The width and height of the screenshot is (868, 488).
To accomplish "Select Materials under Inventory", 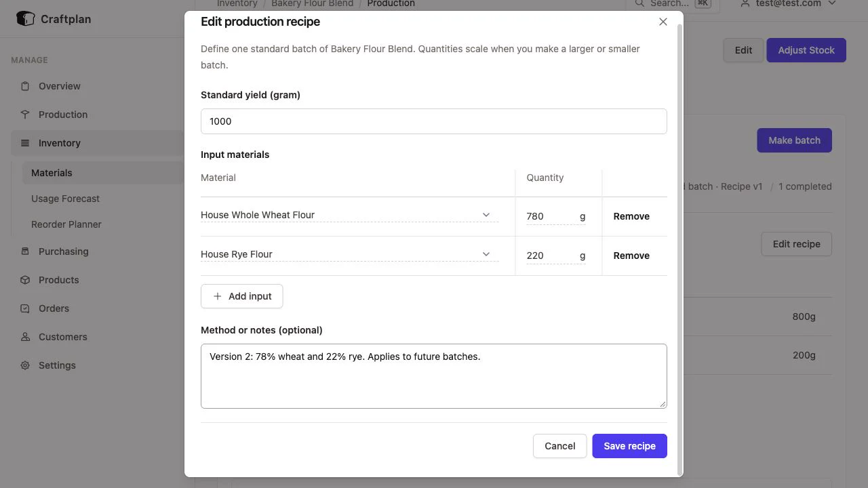I will tap(103, 173).
